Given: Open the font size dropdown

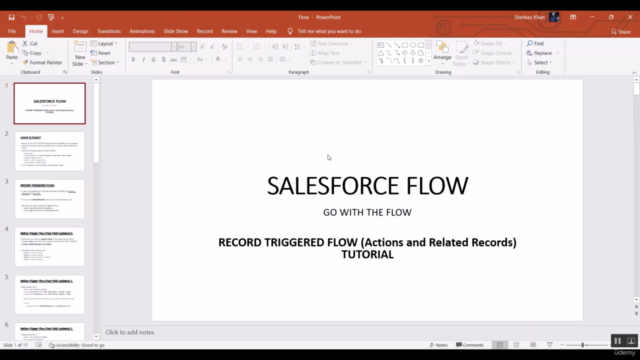Looking at the screenshot, I should (193, 47).
